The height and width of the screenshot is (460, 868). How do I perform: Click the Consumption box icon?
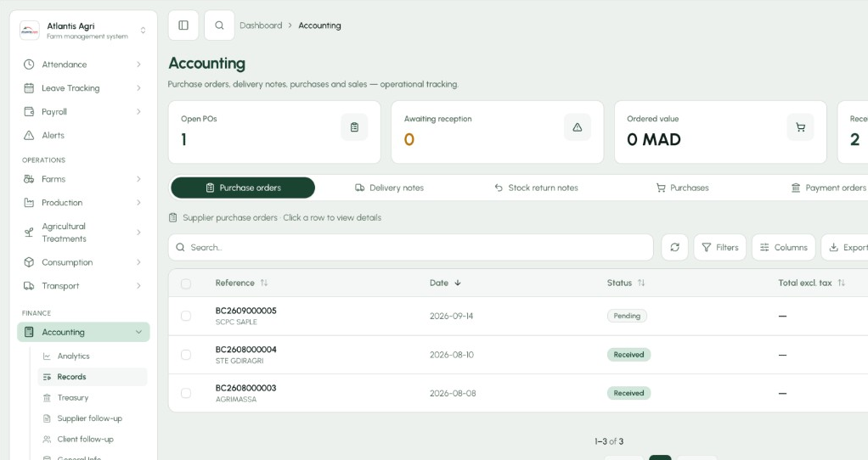29,262
